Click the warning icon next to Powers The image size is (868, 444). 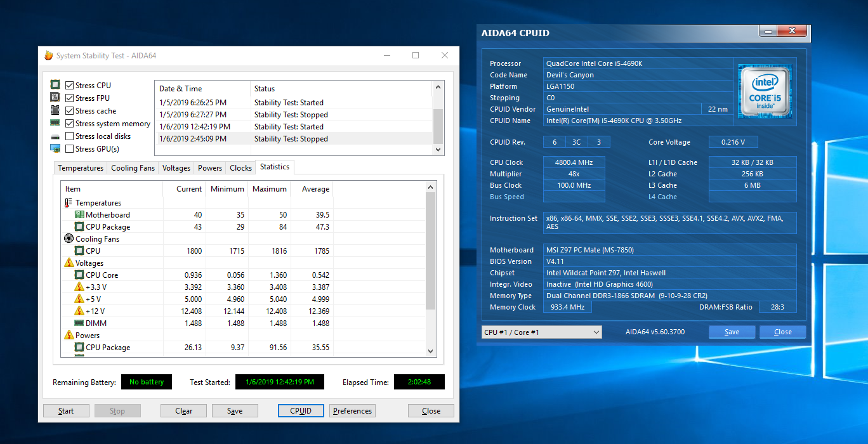(69, 335)
